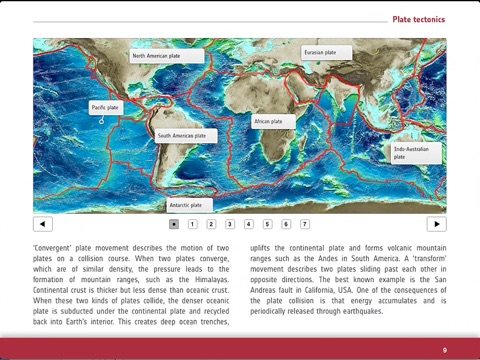
Task: Select slide number 2
Action: coord(211,224)
